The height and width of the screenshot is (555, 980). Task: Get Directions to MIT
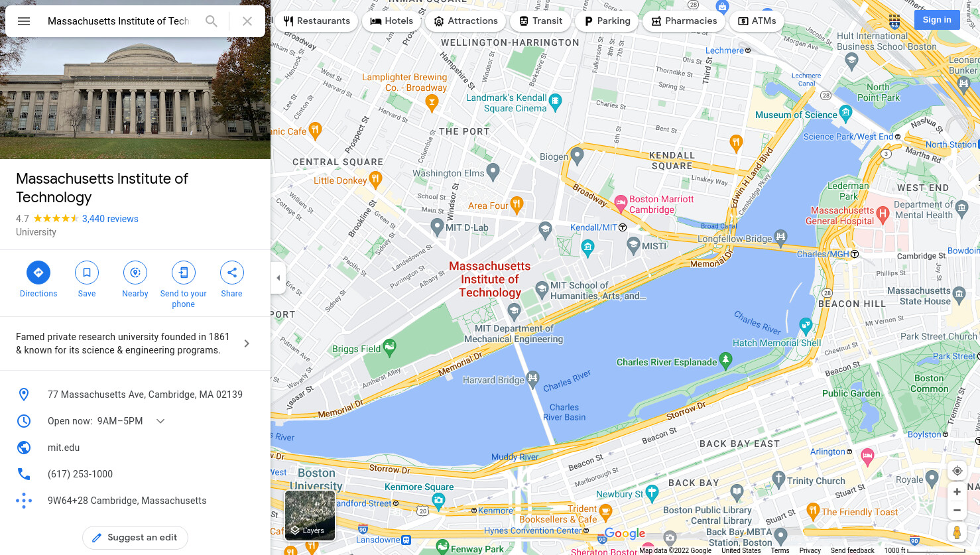38,279
